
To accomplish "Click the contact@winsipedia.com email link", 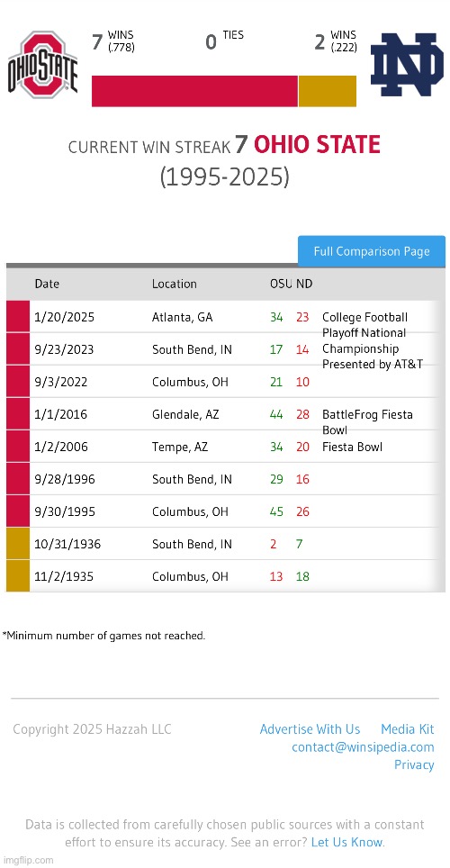I will (363, 746).
